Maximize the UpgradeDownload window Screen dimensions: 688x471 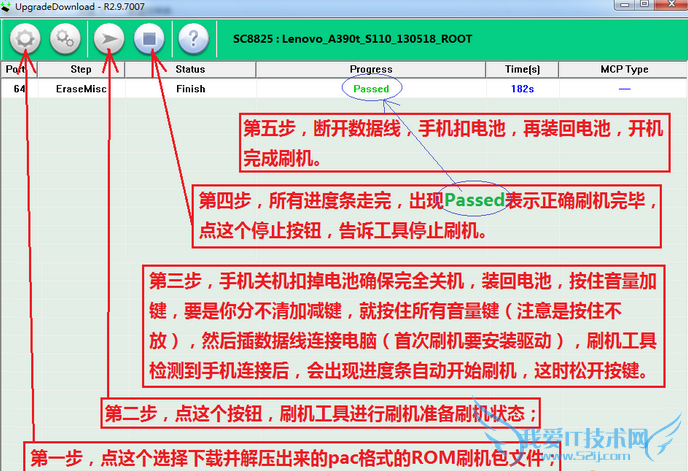(644, 4)
